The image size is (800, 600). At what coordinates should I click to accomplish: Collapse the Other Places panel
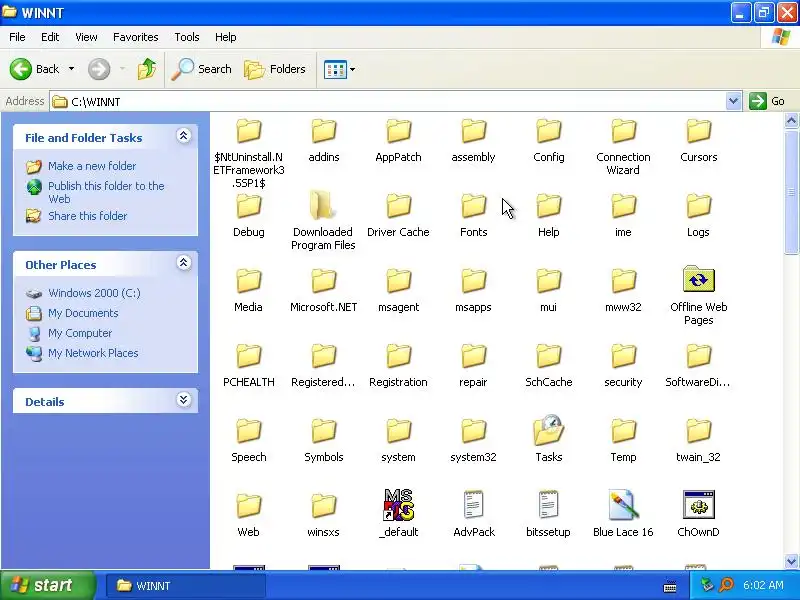click(184, 263)
